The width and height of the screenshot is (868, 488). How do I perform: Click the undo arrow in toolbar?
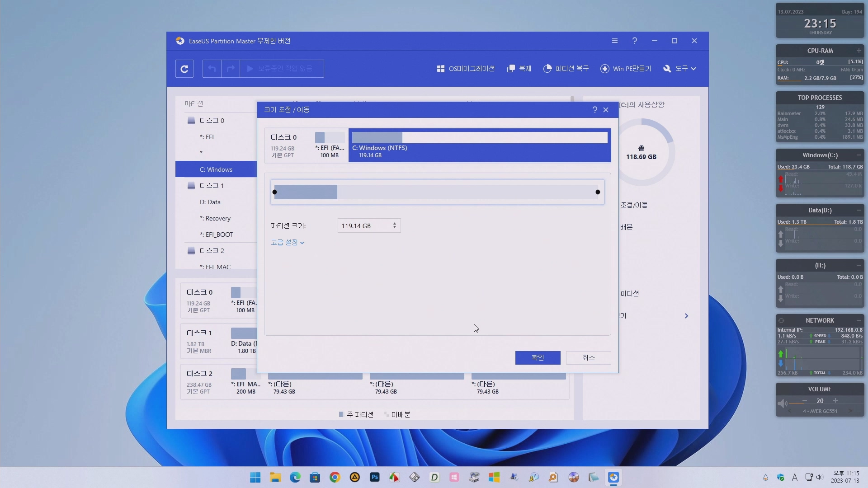click(x=212, y=69)
